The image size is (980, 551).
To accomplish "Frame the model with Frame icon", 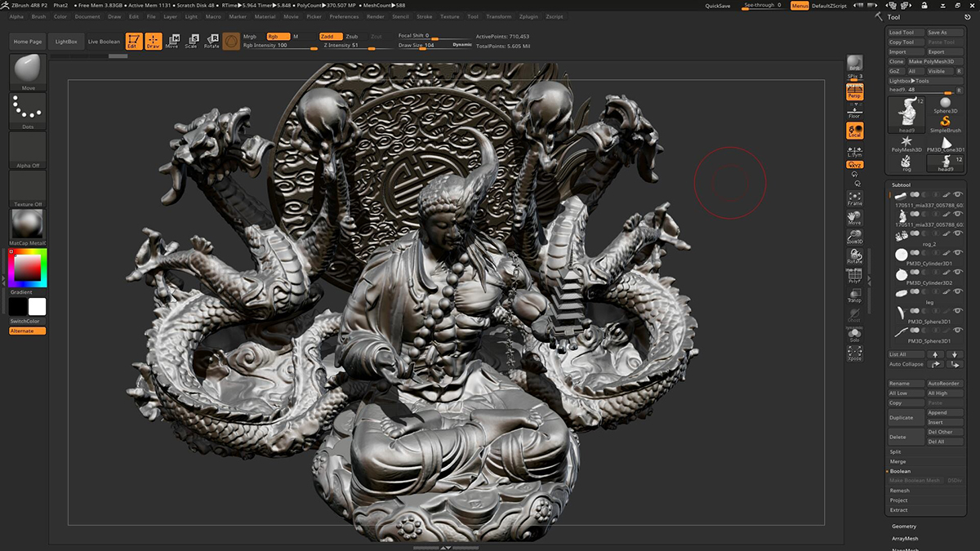I will (x=854, y=198).
